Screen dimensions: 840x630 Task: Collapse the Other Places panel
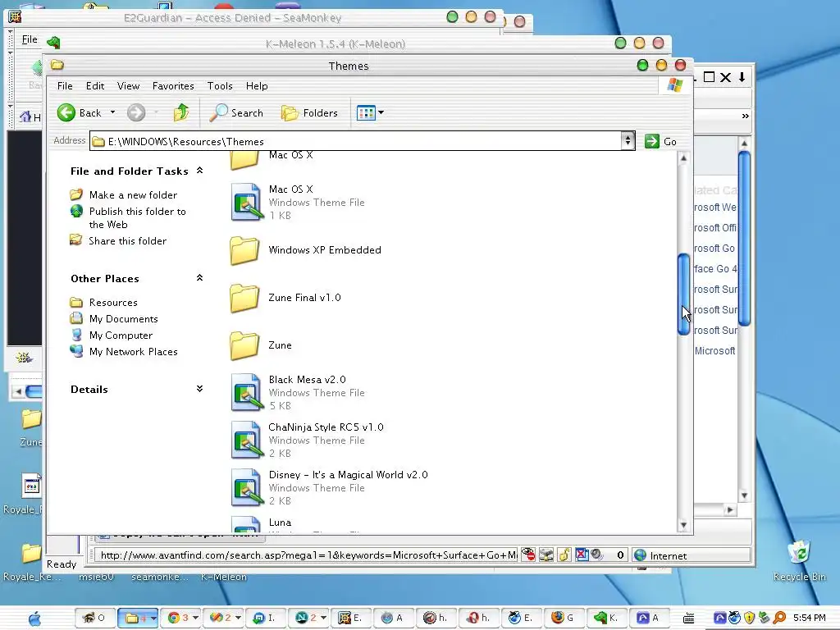(200, 277)
